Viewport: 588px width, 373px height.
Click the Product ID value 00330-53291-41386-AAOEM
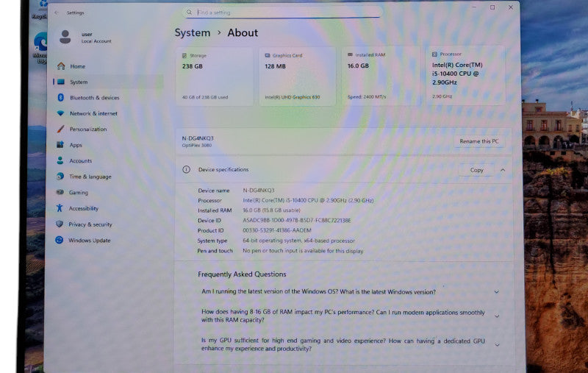pyautogui.click(x=277, y=230)
